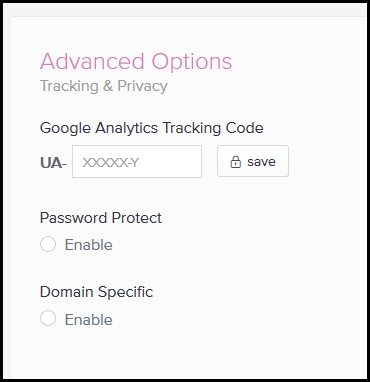Screen dimensions: 370x382
Task: Save the Google Analytics tracking code
Action: pyautogui.click(x=253, y=161)
